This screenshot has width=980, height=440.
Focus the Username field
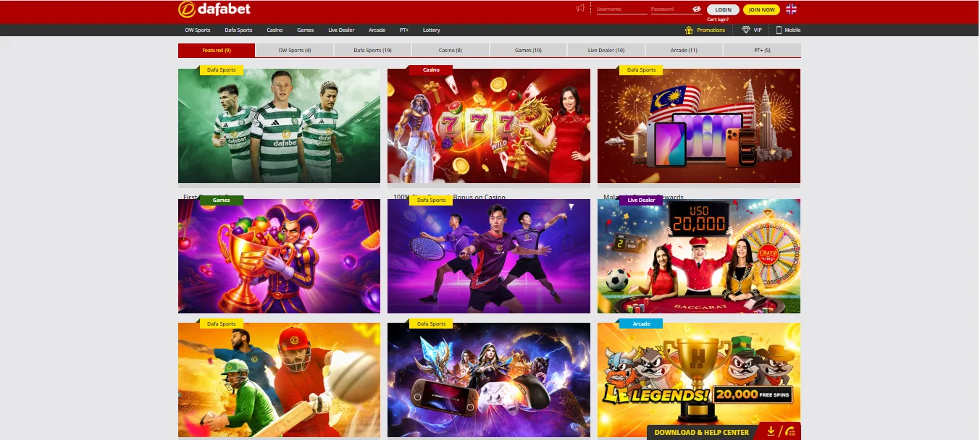621,9
